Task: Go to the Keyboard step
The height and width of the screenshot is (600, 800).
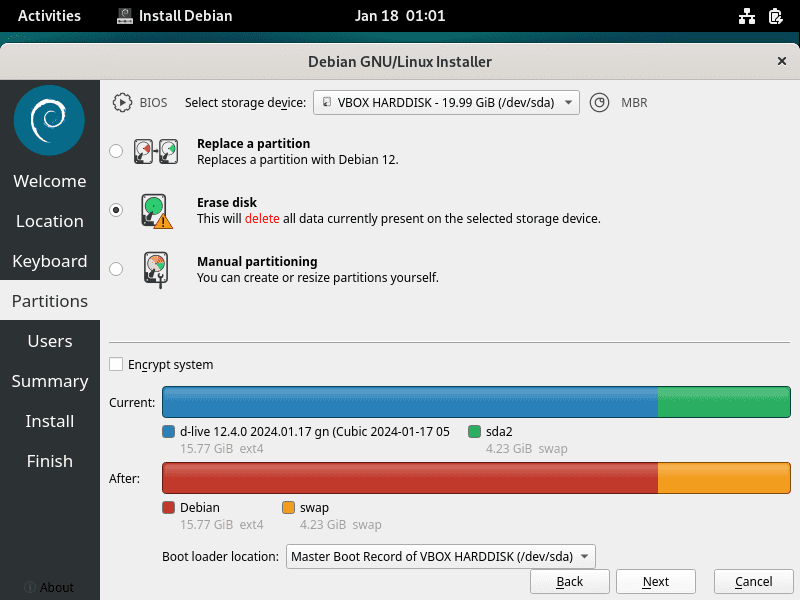Action: tap(50, 261)
